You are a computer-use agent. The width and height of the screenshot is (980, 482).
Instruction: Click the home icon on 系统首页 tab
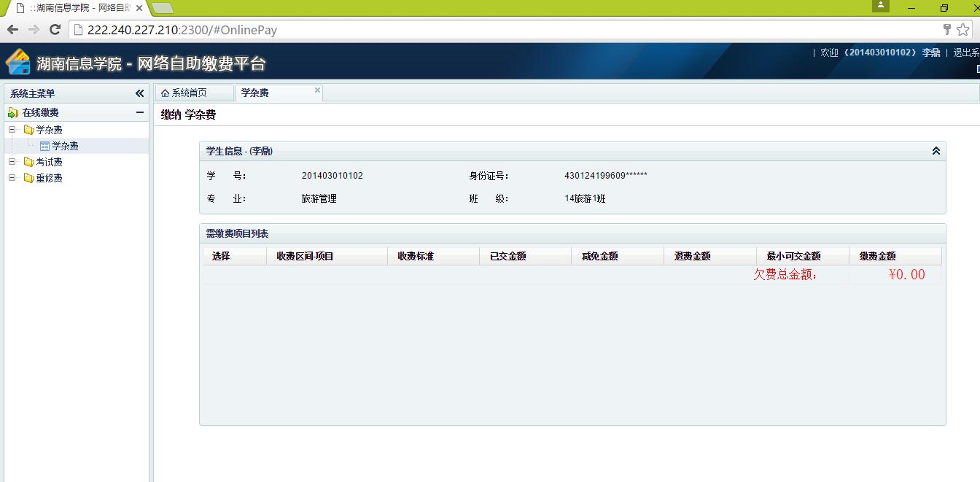165,93
